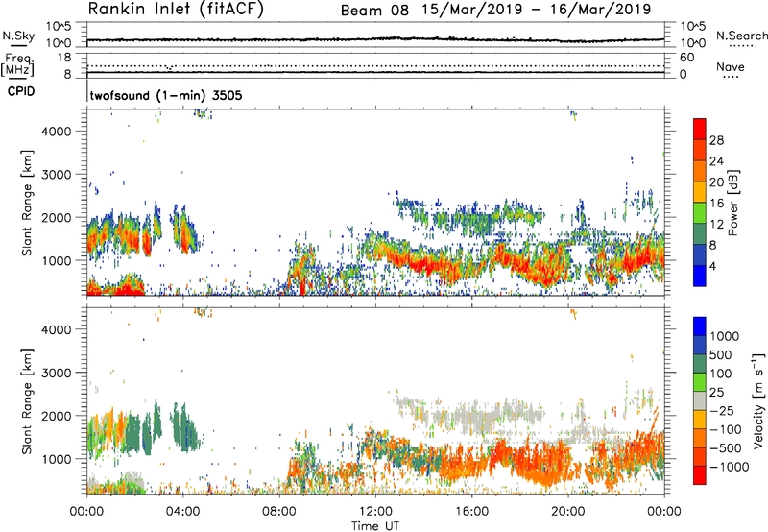Click the 'Time UT' axis label
The image size is (768, 532).
375,526
